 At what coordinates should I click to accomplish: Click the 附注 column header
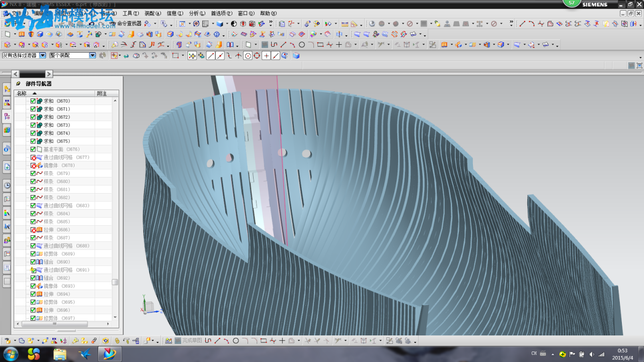107,94
